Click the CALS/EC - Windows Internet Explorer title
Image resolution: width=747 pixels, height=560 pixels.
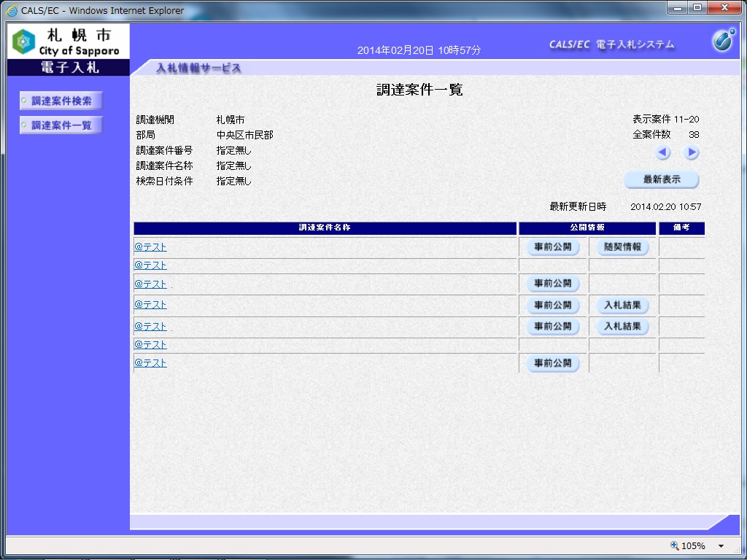coord(102,10)
